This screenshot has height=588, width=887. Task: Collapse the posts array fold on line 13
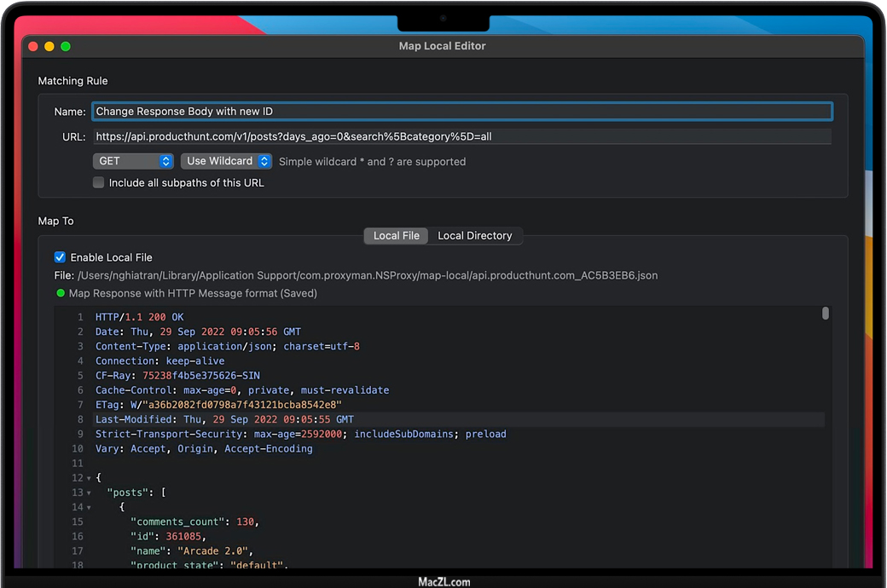tap(89, 493)
